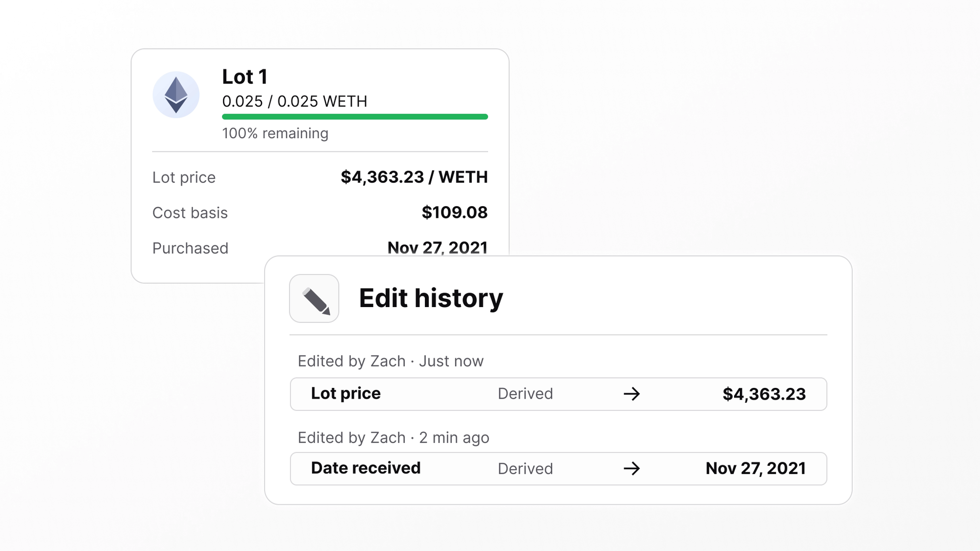Open the Date received edit history entry
This screenshot has width=980, height=551.
pyautogui.click(x=559, y=469)
